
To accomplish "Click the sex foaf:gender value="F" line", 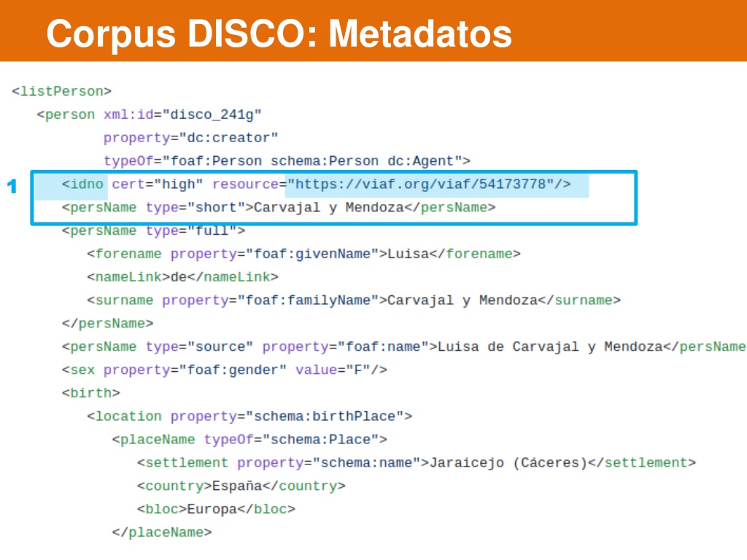I will coord(225,370).
